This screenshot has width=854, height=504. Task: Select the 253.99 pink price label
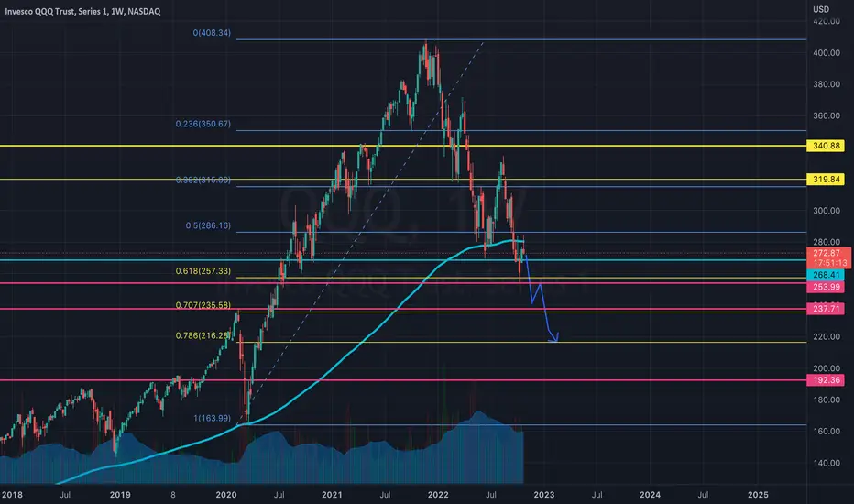pos(826,287)
